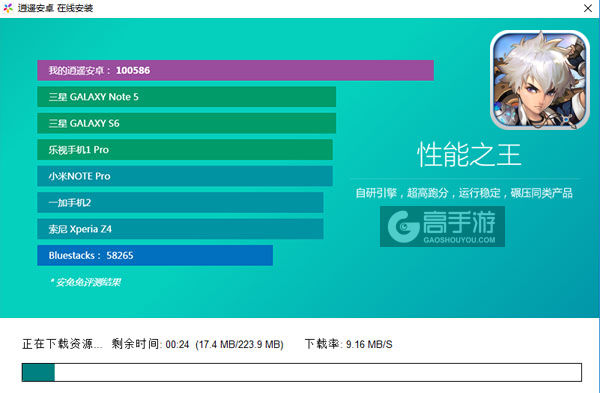Click the 一加手机2 benchmark bar
The width and height of the screenshot is (600, 393).
coord(180,202)
